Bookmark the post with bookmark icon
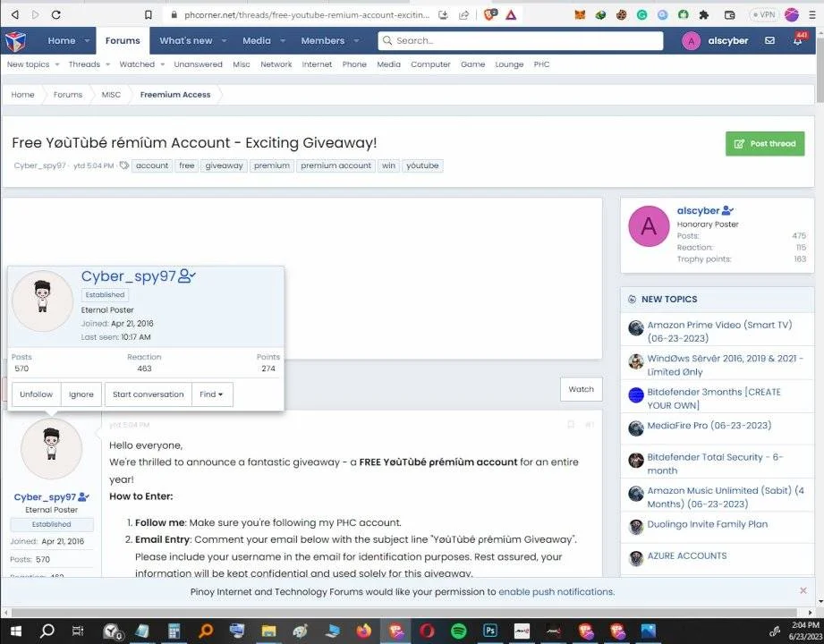The image size is (824, 644). coord(571,425)
